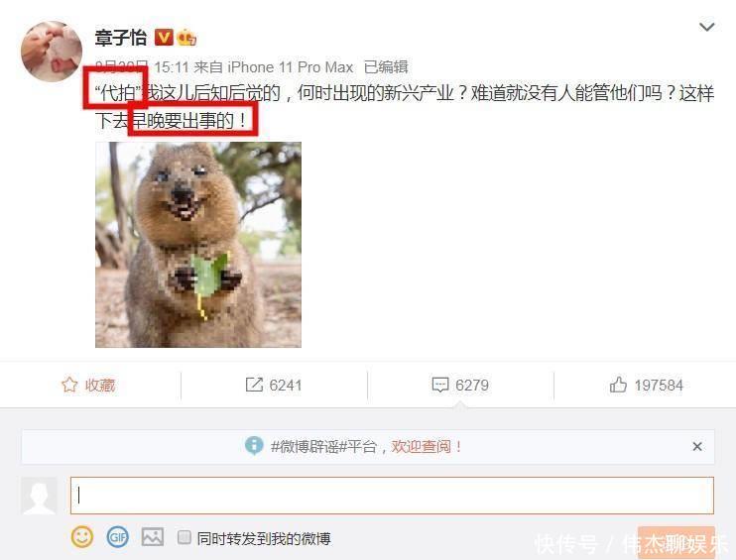Like the post with thumbs-up icon
Viewport: 736px width, 560px height.
[x=646, y=385]
